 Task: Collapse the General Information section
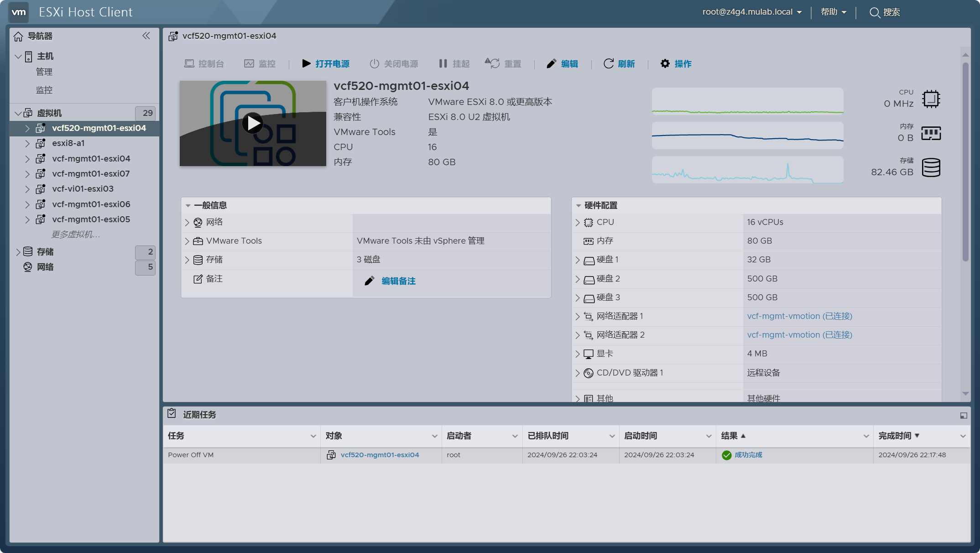[188, 206]
